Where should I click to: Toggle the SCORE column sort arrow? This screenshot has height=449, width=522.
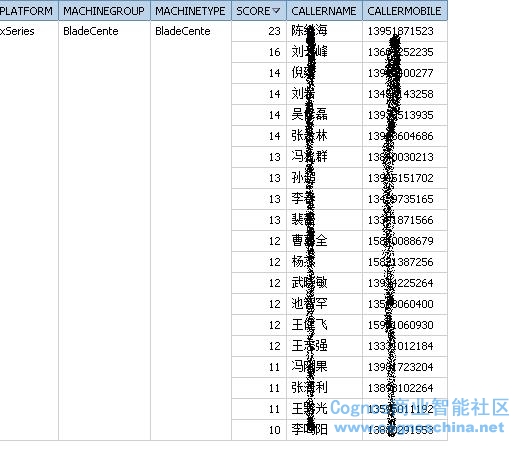(276, 11)
